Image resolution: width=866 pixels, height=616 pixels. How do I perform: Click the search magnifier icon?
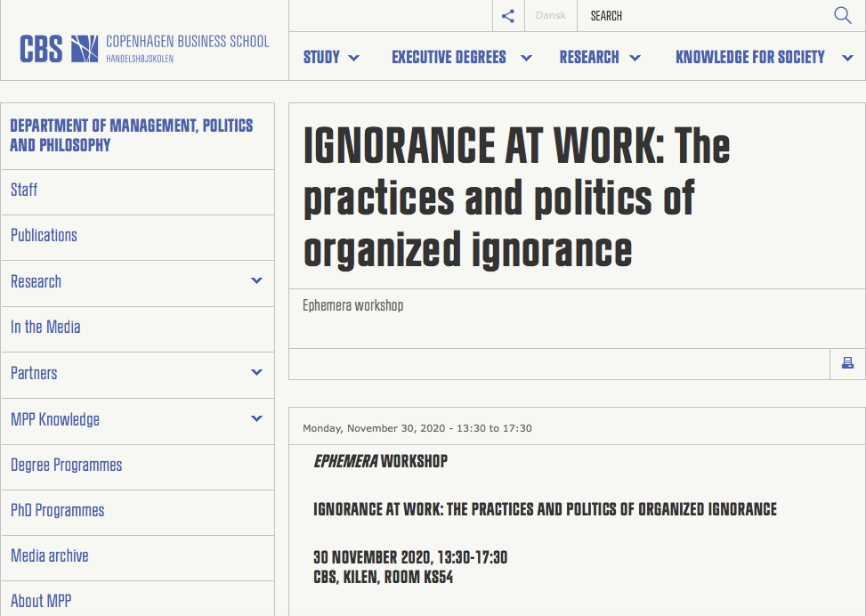[x=842, y=15]
